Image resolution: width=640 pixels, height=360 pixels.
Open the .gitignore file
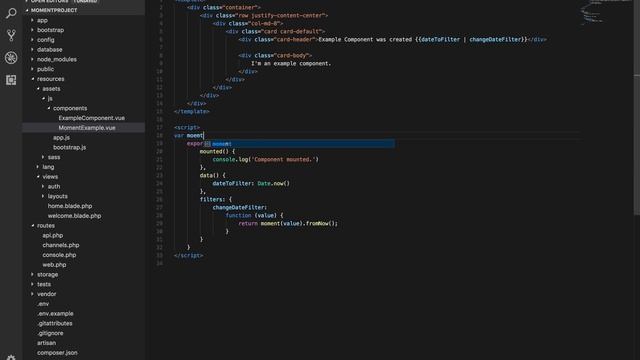point(50,333)
